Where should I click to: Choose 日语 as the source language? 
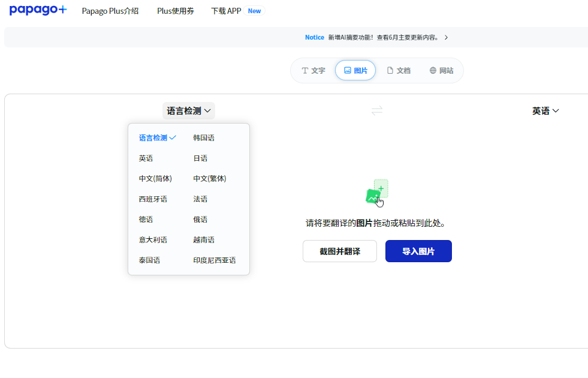pyautogui.click(x=200, y=158)
